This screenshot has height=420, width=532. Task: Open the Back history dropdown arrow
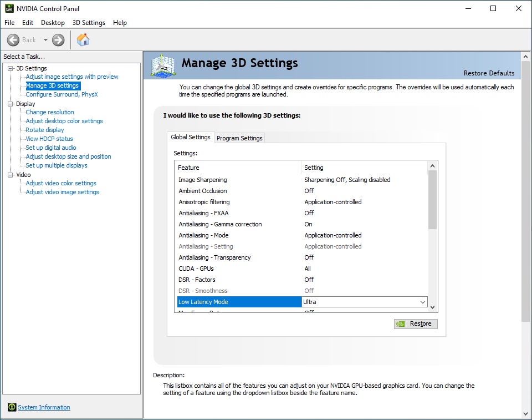[x=45, y=40]
